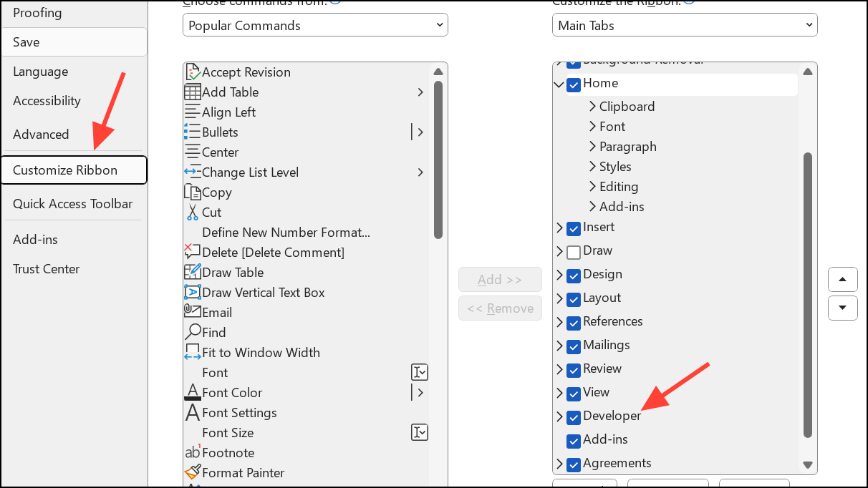
Task: Select the Cut command with scissors icon
Action: coord(211,212)
